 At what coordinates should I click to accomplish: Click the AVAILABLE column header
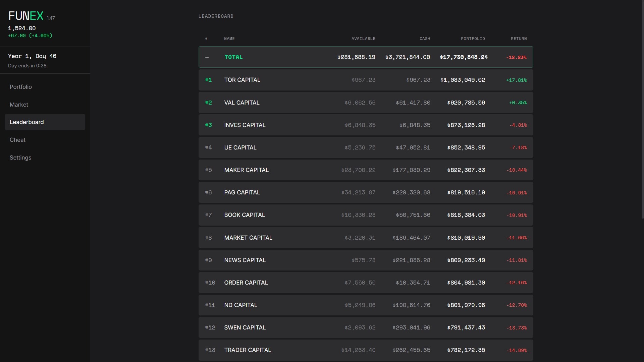click(363, 39)
